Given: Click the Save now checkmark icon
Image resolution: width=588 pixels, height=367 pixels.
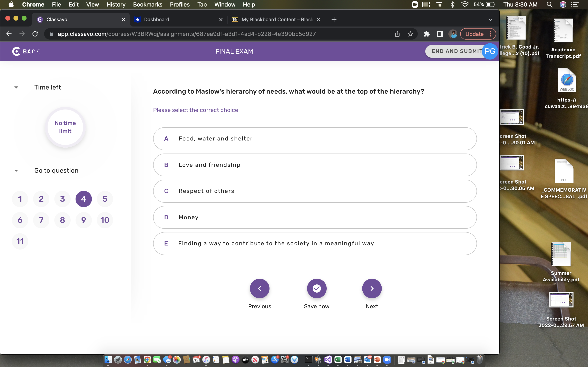Looking at the screenshot, I should [x=316, y=288].
